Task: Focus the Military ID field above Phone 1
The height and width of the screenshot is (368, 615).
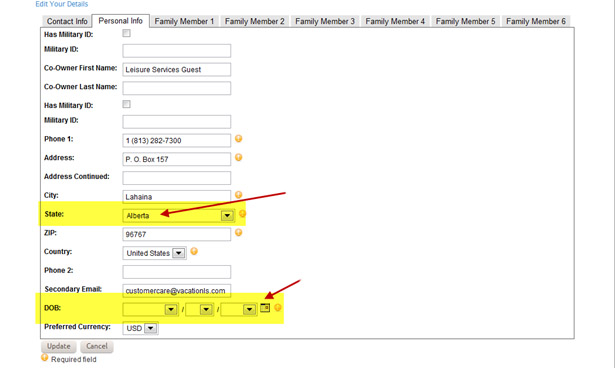Action: pos(176,122)
